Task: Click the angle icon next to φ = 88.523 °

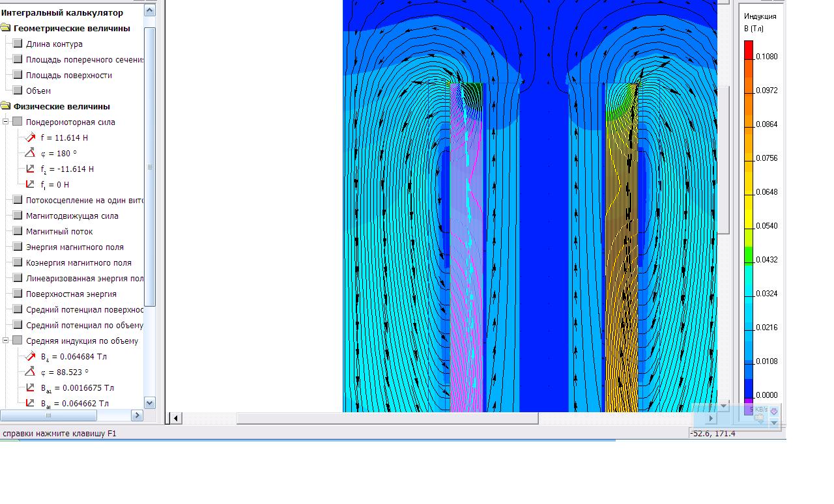Action: tap(30, 372)
